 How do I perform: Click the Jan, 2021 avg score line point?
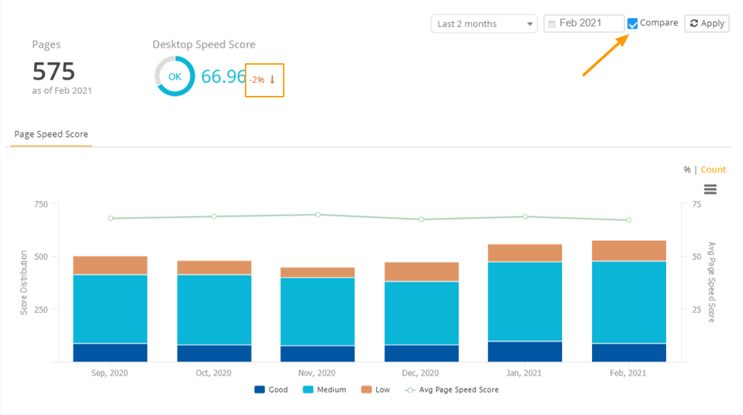[525, 217]
